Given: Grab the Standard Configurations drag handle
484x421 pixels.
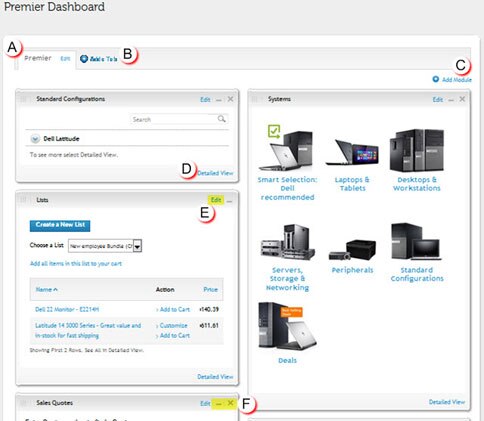Looking at the screenshot, I should tap(23, 99).
